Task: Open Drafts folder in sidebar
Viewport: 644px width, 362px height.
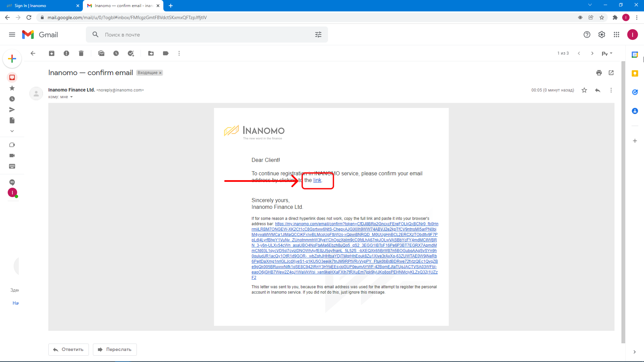Action: tap(12, 120)
